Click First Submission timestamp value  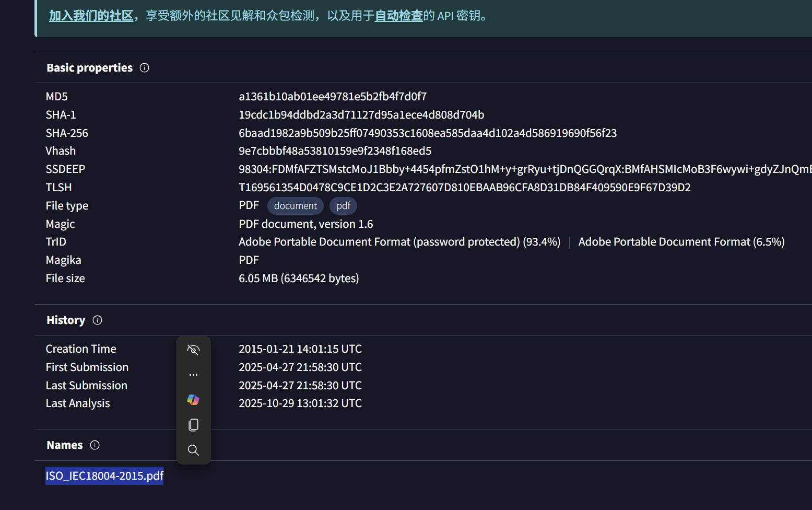[300, 367]
